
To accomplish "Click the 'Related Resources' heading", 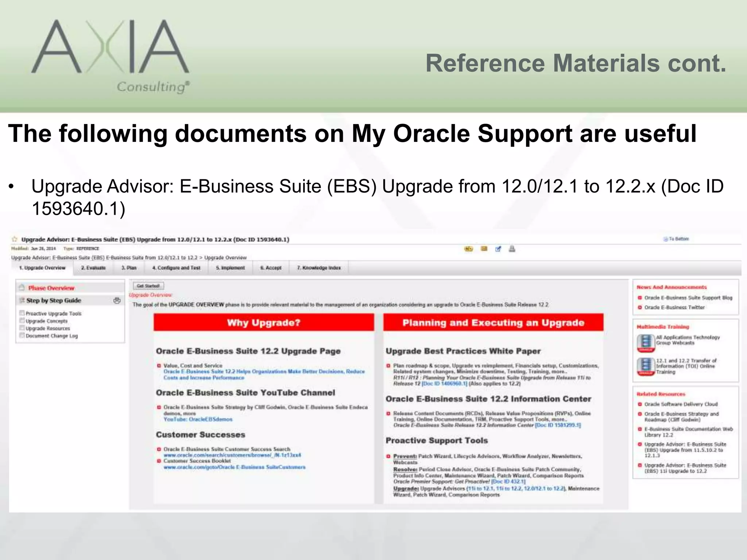I will (x=661, y=394).
